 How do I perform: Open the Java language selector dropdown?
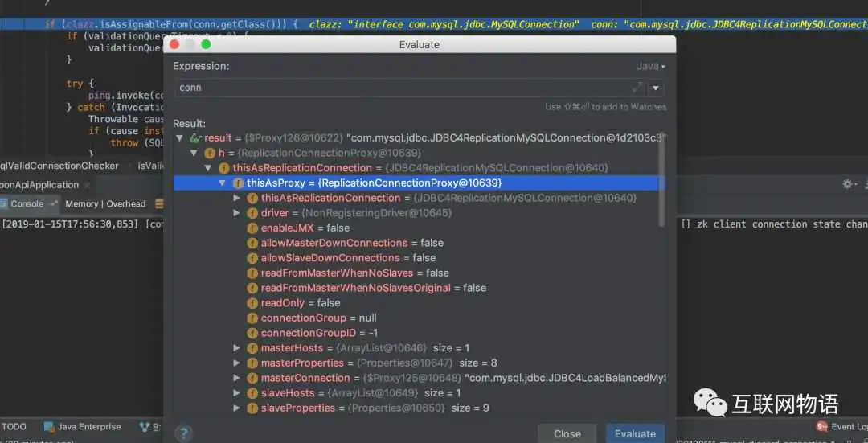click(651, 66)
